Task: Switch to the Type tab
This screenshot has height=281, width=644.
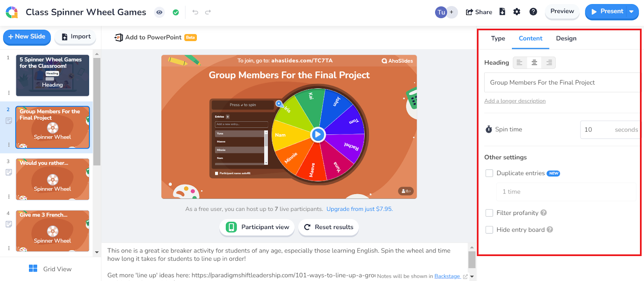Action: (x=498, y=38)
